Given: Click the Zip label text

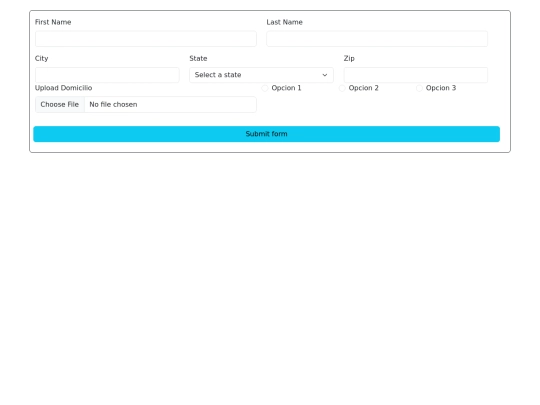Looking at the screenshot, I should (x=349, y=59).
